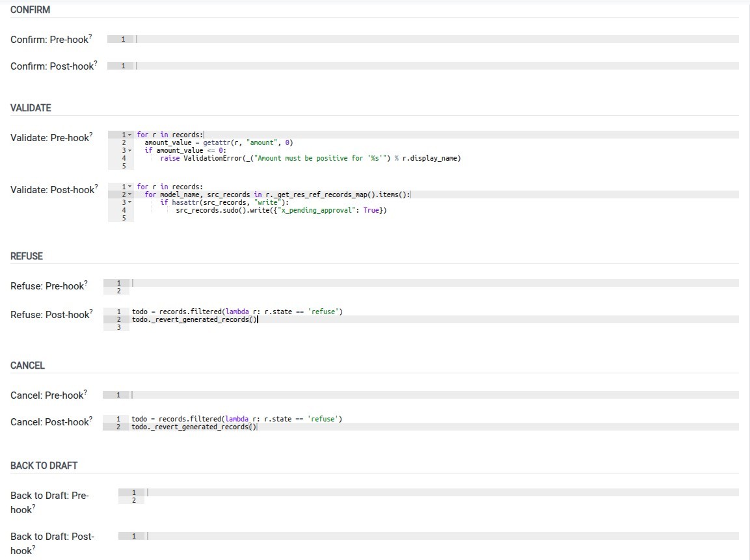Click line number 2 in Refuse Pre-hook gutter

click(118, 291)
